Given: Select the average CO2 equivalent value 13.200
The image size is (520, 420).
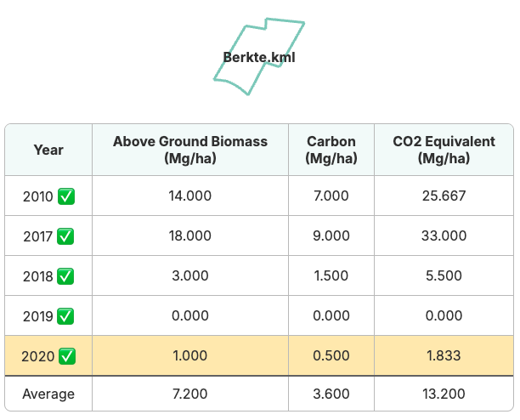Looking at the screenshot, I should (444, 394).
